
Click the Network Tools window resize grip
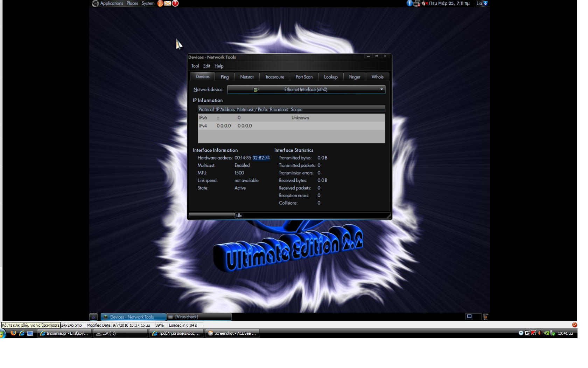pos(388,216)
